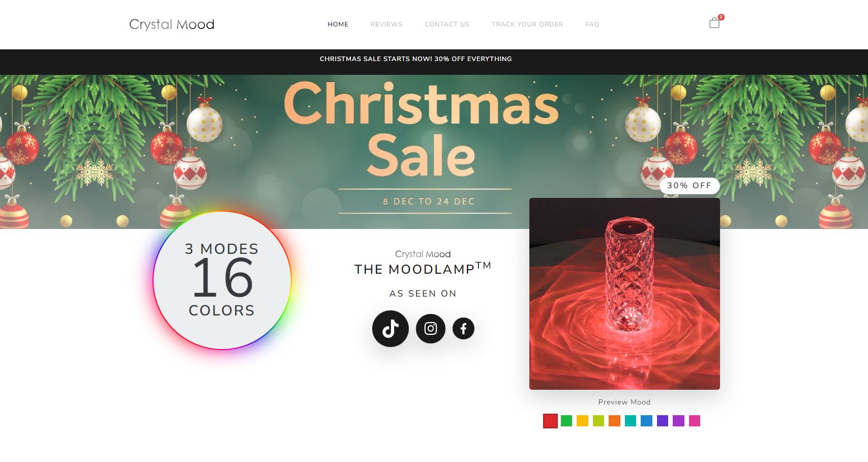Open the TikTok social icon

tap(391, 329)
